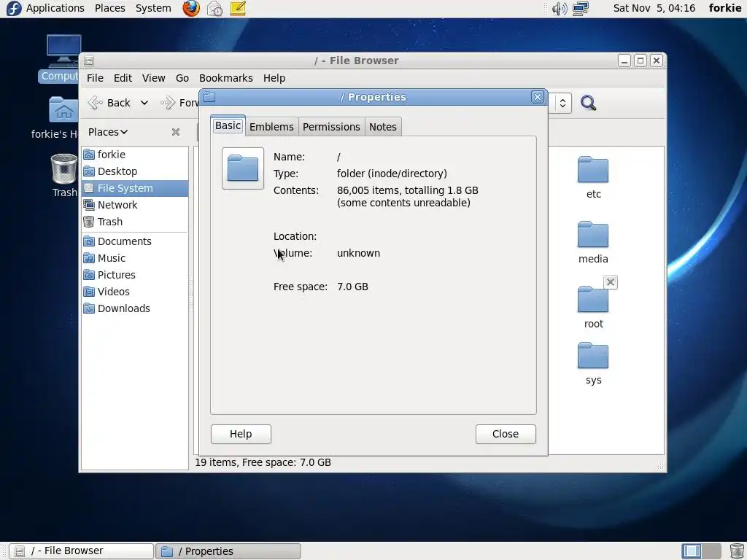Open the top panel Places menu
Viewport: 747px width, 560px height.
(x=109, y=8)
